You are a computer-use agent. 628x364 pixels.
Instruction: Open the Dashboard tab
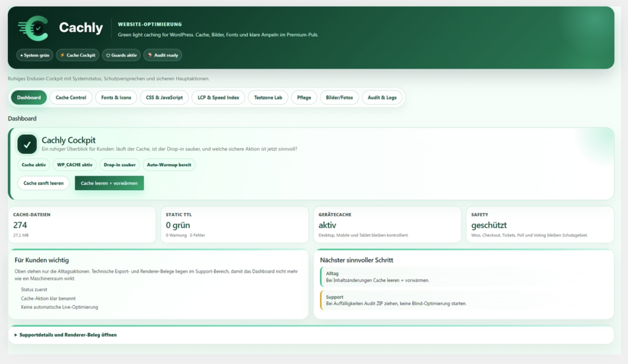coord(29,97)
